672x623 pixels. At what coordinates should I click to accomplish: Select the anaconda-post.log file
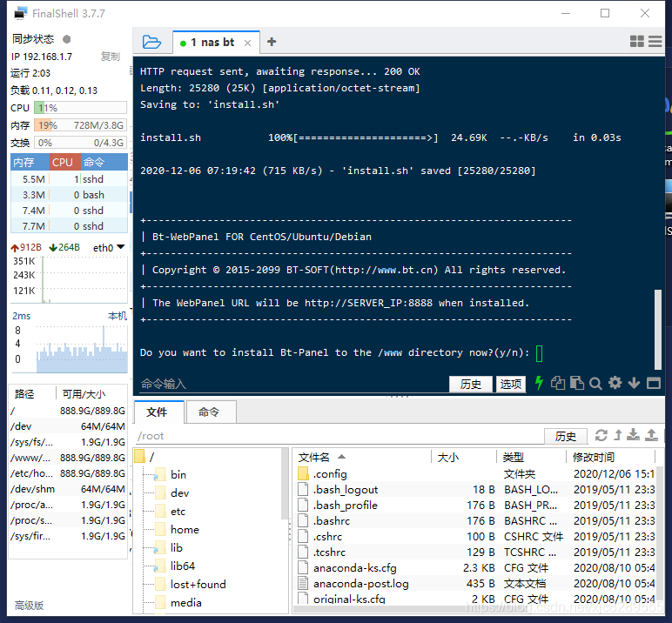tap(476, 584)
